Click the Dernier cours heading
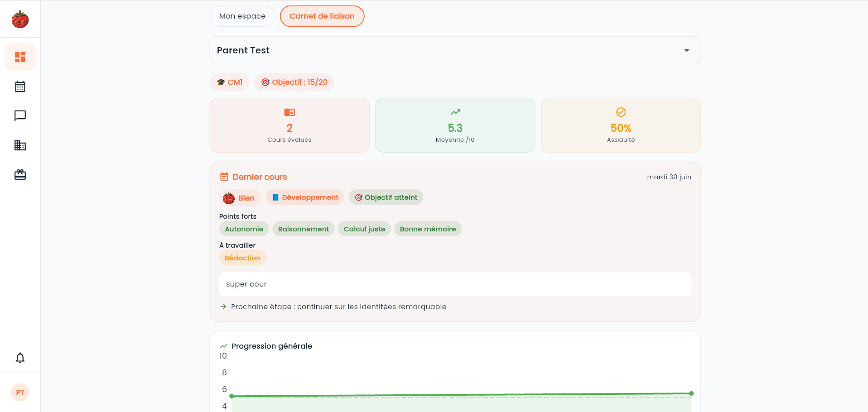The image size is (868, 412). [260, 177]
